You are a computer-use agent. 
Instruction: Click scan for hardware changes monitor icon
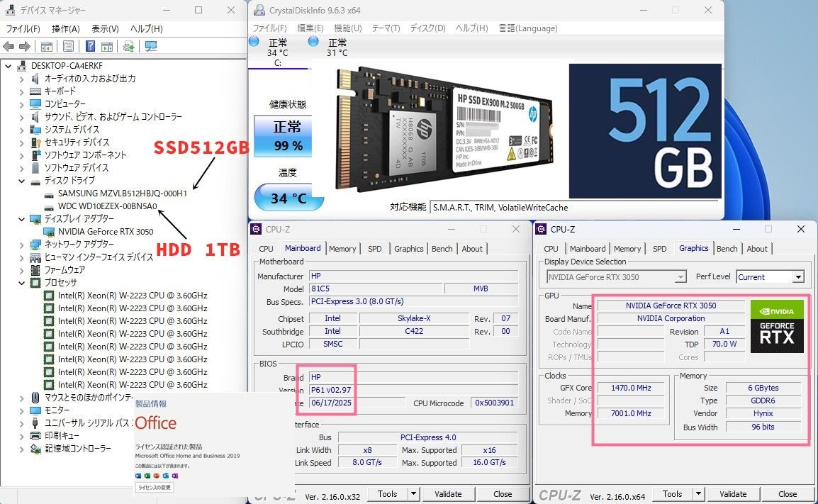[x=151, y=46]
